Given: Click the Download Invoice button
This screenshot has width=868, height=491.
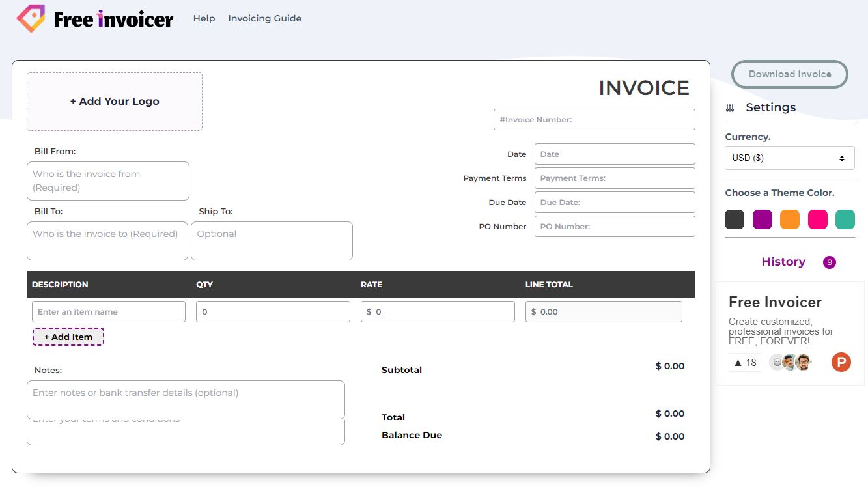Looking at the screenshot, I should coord(789,74).
